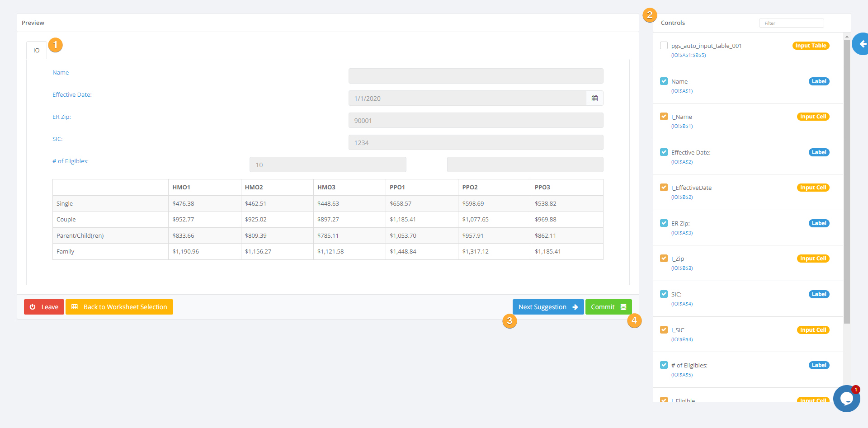The image size is (868, 428).
Task: Click the calendar icon in Effective Date field
Action: [x=594, y=98]
